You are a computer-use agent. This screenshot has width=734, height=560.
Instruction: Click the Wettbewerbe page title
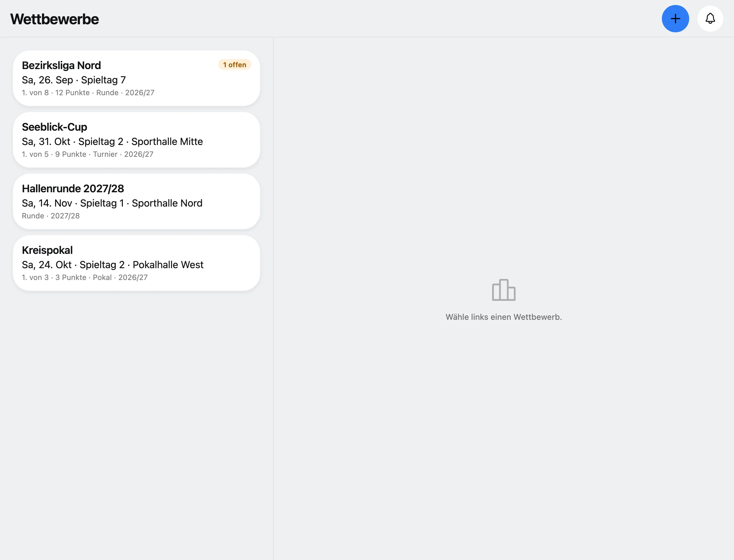(55, 19)
